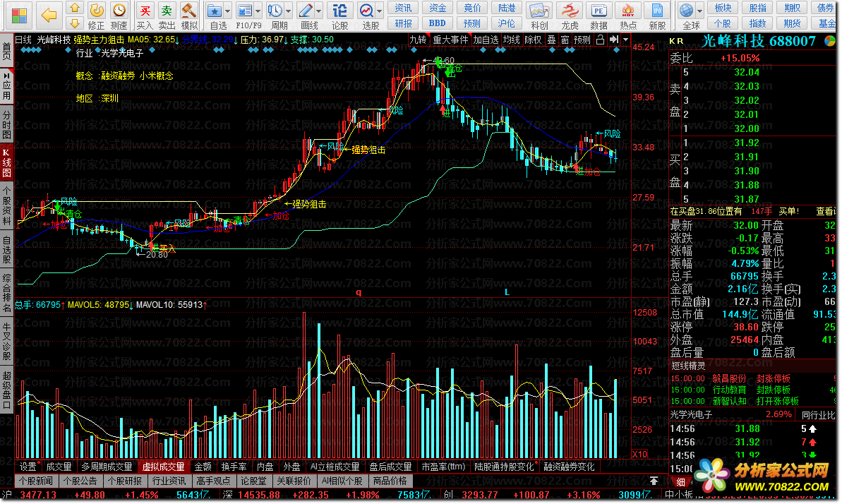Open the 个股新闻 tab
This screenshot has height=504, width=842.
point(36,481)
